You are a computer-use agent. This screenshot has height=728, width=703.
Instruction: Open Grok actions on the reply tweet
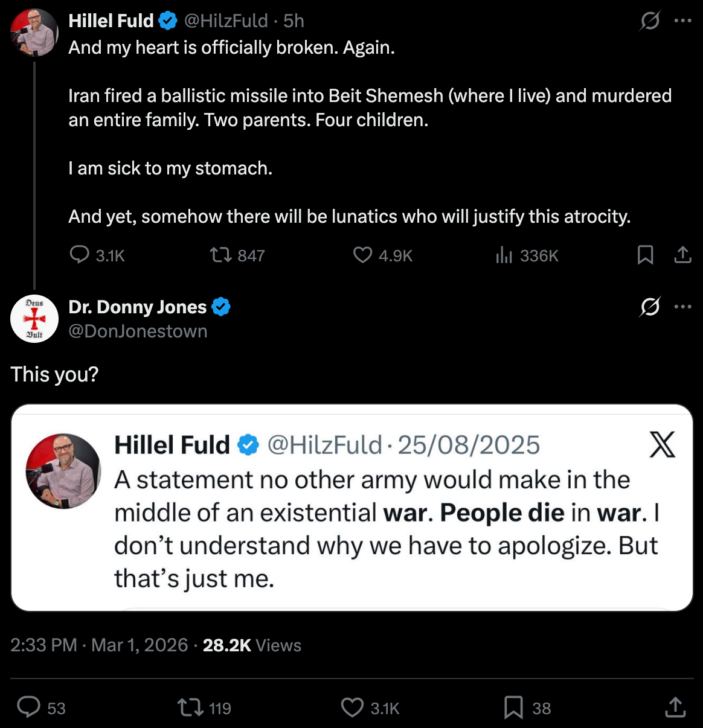click(x=650, y=307)
